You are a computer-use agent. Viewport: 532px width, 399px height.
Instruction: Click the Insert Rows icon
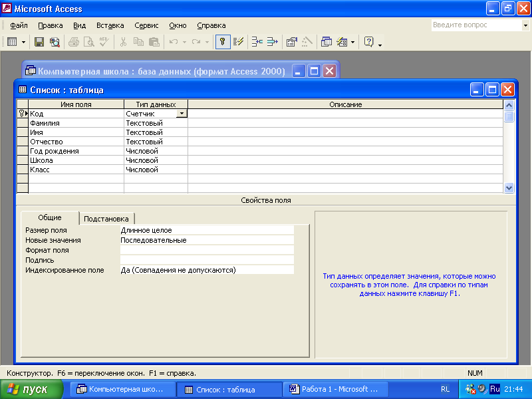(257, 42)
